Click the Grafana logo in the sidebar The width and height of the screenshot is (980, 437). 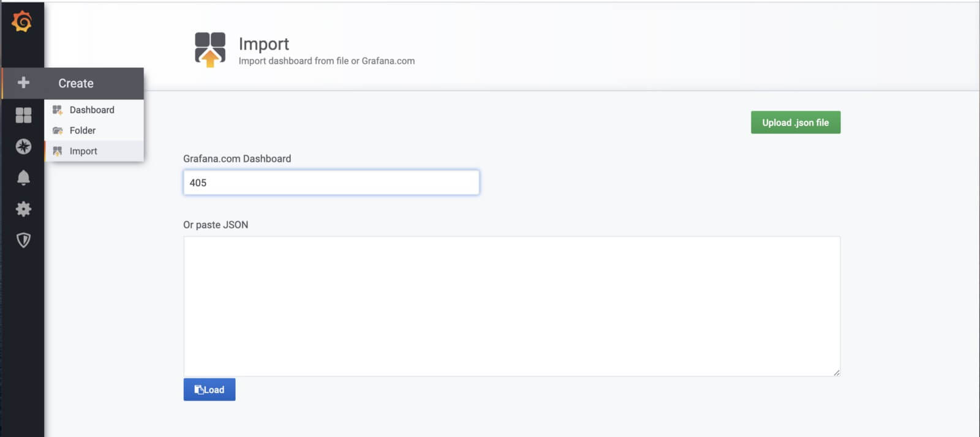click(x=22, y=22)
